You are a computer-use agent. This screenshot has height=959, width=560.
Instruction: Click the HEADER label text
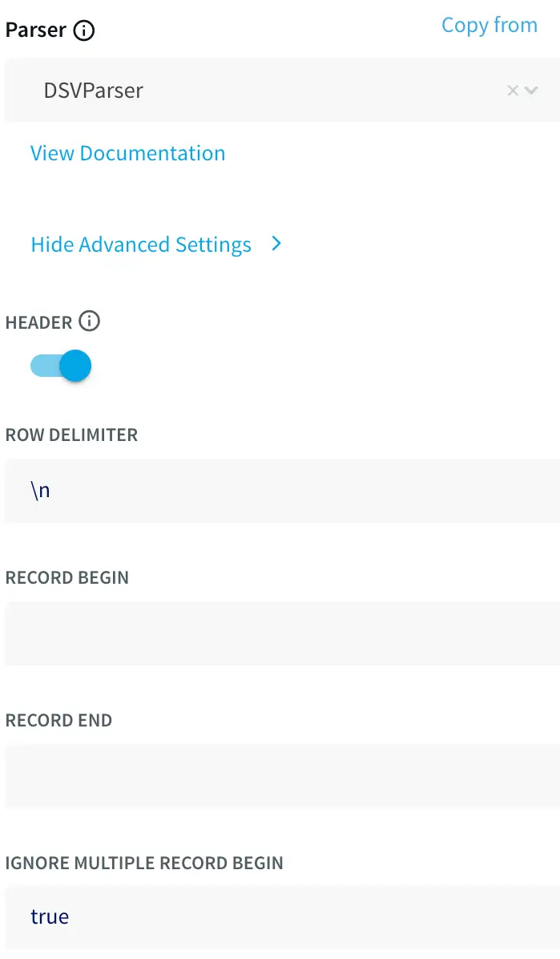pyautogui.click(x=38, y=323)
